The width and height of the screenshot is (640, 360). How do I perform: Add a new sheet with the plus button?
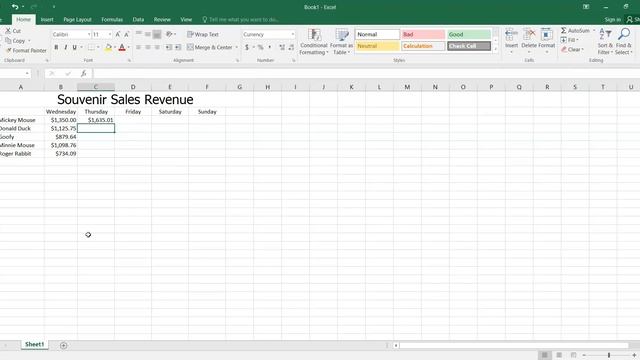[x=64, y=345]
